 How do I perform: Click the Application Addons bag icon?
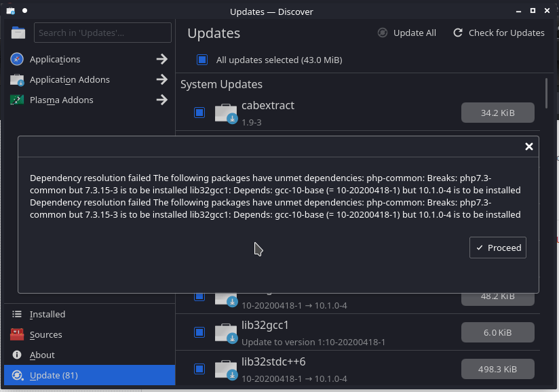tap(17, 80)
